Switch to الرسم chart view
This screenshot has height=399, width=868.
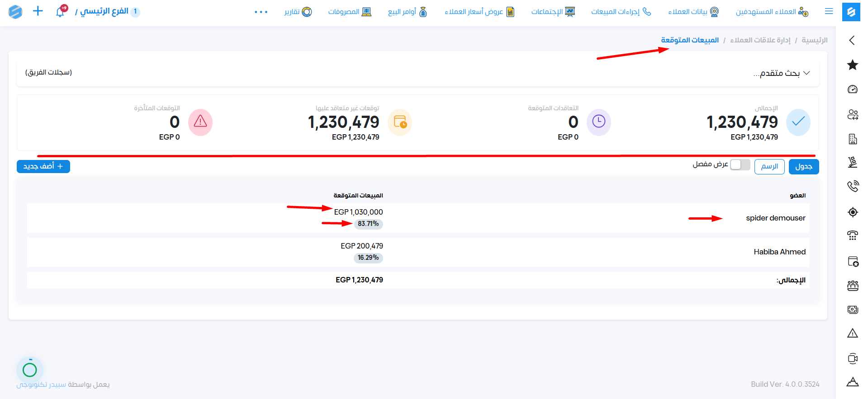click(x=769, y=167)
